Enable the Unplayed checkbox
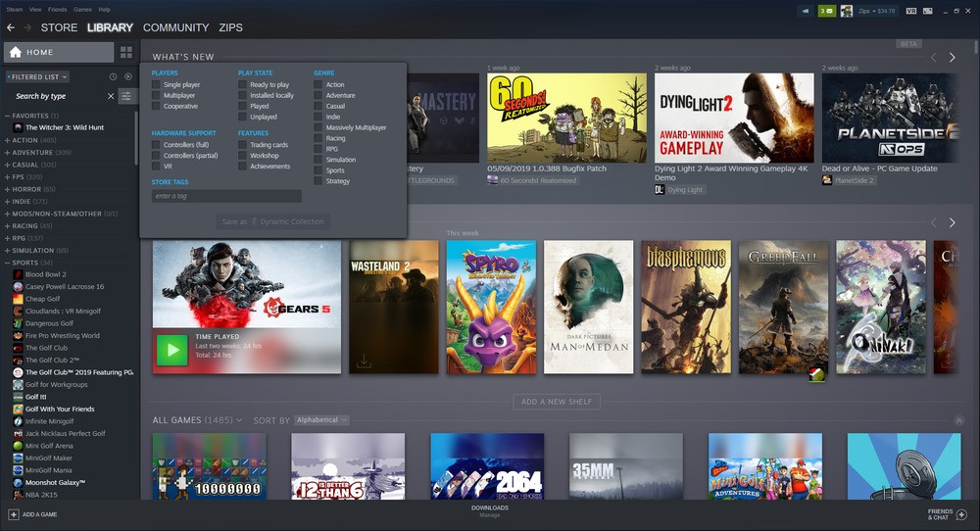Screen dimensions: 980x531 coord(242,117)
